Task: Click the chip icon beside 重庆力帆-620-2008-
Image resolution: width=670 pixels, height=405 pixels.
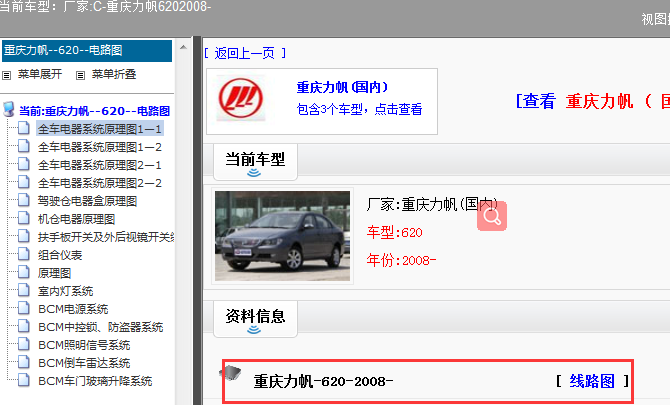Action: [231, 373]
